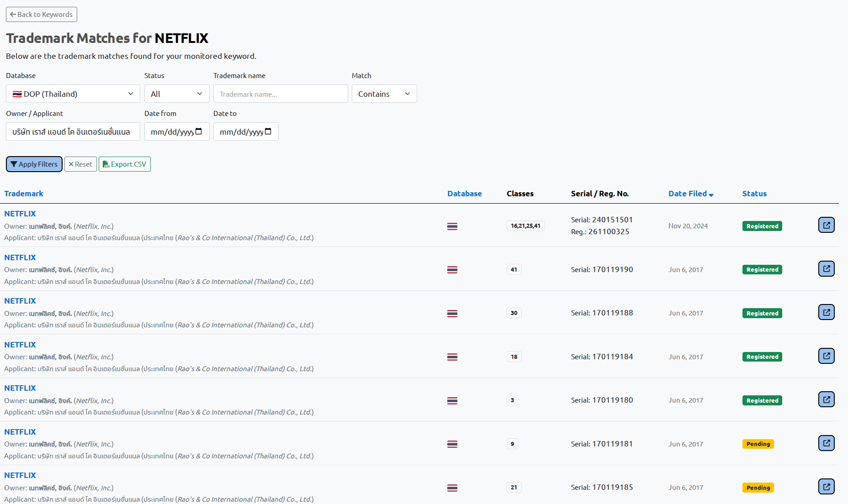Sort table by Status column
Screen dimensions: 848x504
pos(754,194)
